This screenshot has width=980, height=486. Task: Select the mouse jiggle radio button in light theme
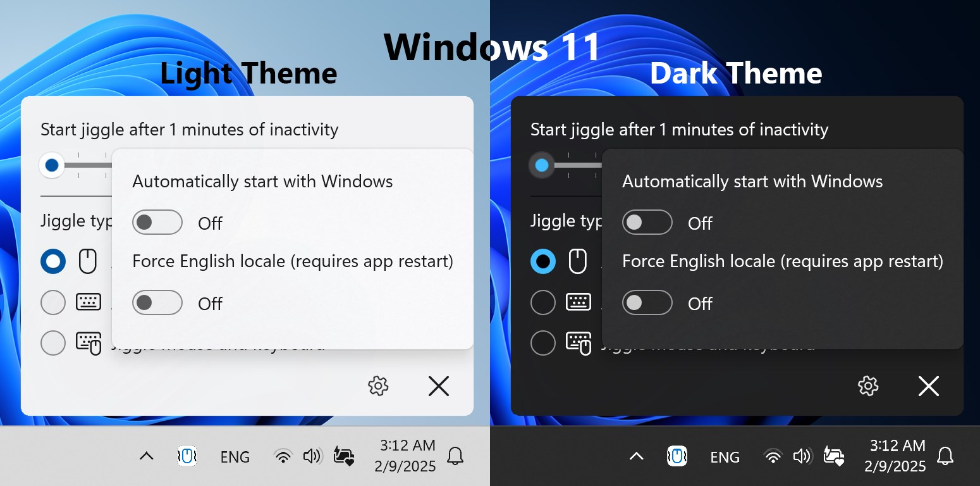pyautogui.click(x=53, y=261)
